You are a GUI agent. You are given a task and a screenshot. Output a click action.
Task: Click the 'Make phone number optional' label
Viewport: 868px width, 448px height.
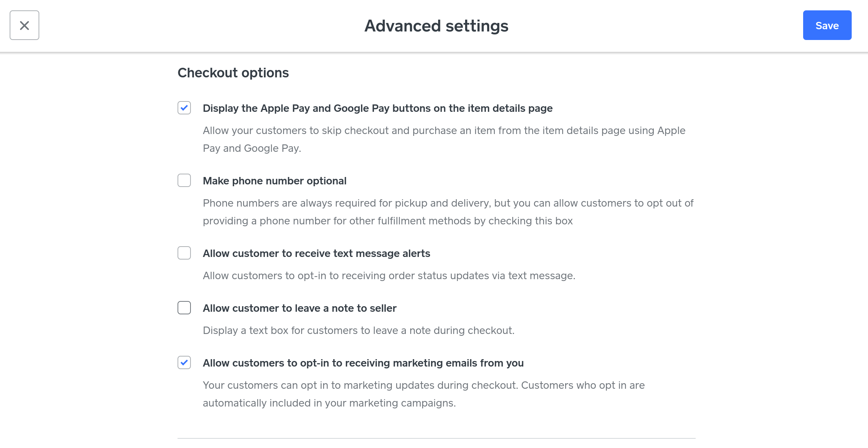click(x=274, y=181)
